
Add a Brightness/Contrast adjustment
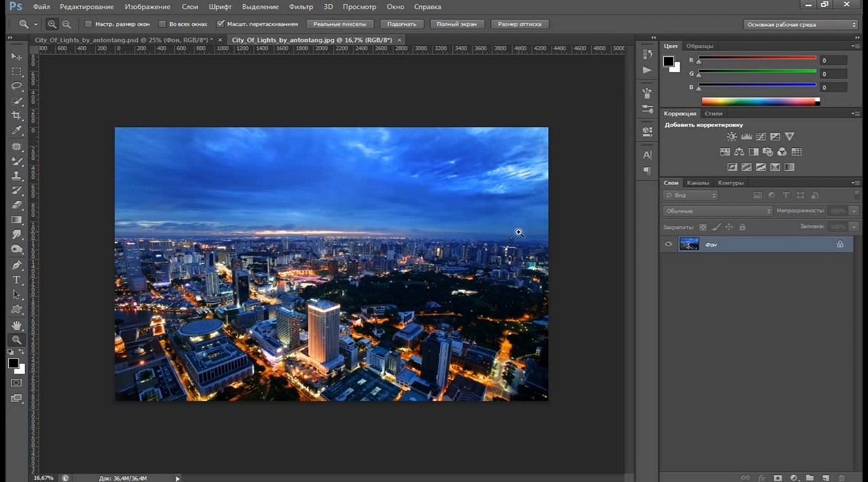732,137
